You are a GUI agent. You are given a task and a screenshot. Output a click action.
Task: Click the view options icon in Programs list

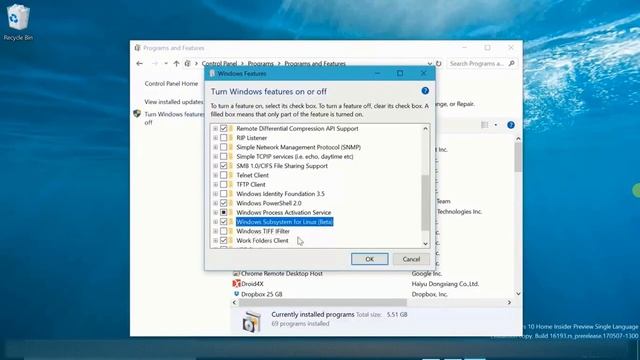pos(484,125)
